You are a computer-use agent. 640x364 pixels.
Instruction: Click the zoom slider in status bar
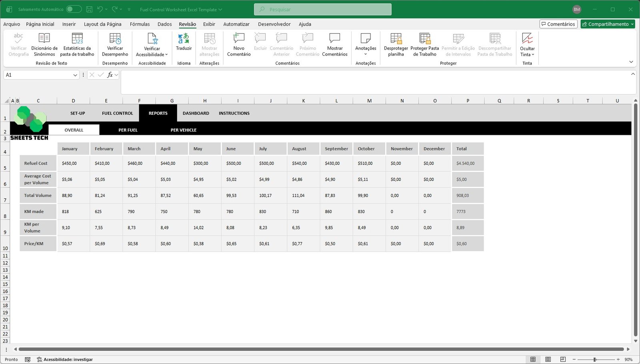pyautogui.click(x=595, y=360)
